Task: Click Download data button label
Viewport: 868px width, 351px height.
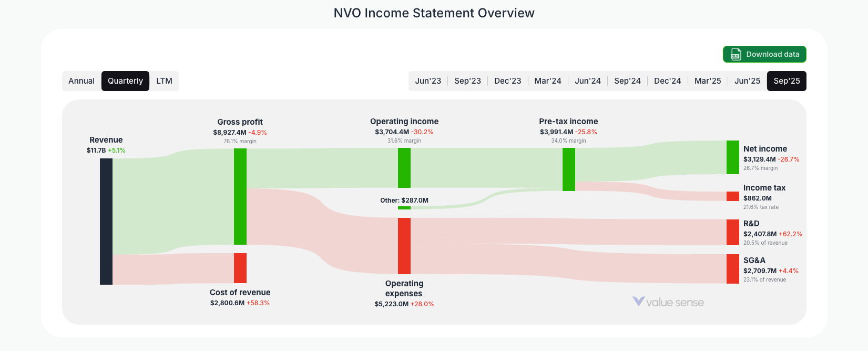Action: coord(773,54)
